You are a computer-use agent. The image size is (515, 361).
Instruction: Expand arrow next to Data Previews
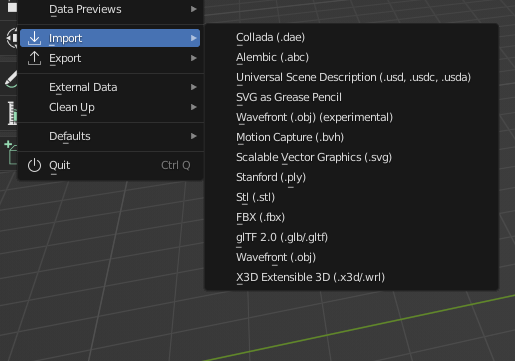194,9
